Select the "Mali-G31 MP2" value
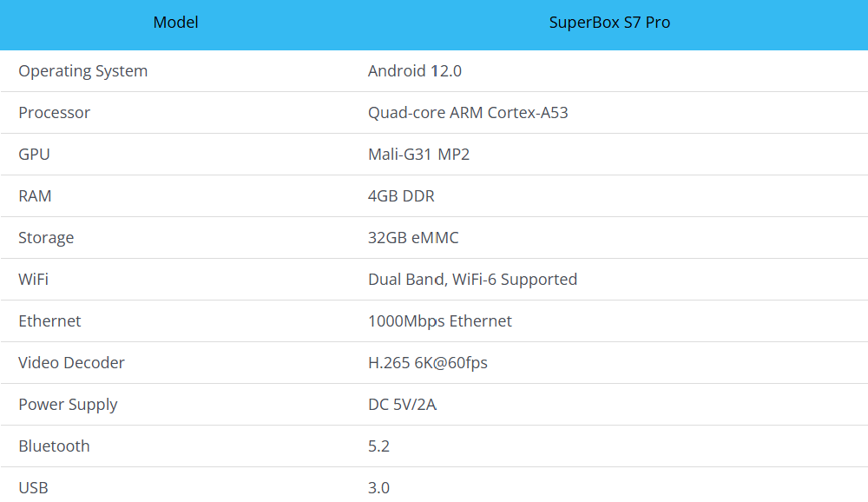The image size is (868, 502). pos(418,155)
